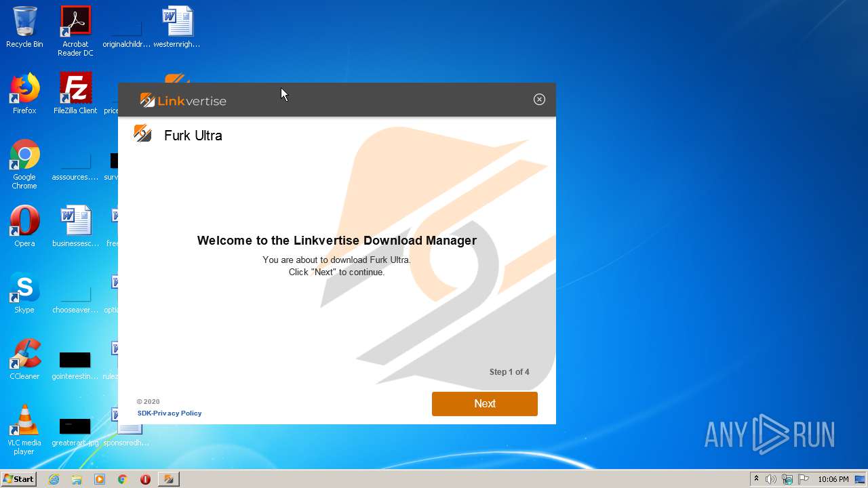Close the Linkvertise Download Manager dialog
This screenshot has width=868, height=488.
tap(539, 100)
